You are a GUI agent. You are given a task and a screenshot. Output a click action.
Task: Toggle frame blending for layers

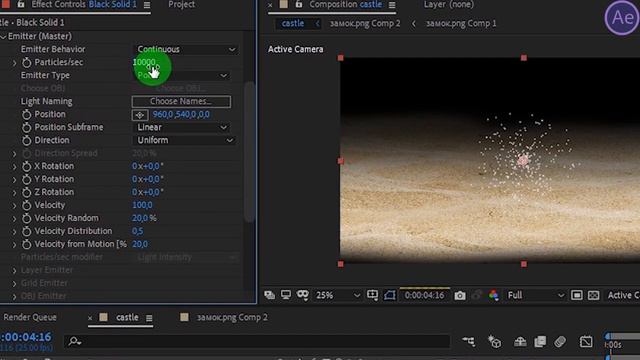[x=540, y=342]
